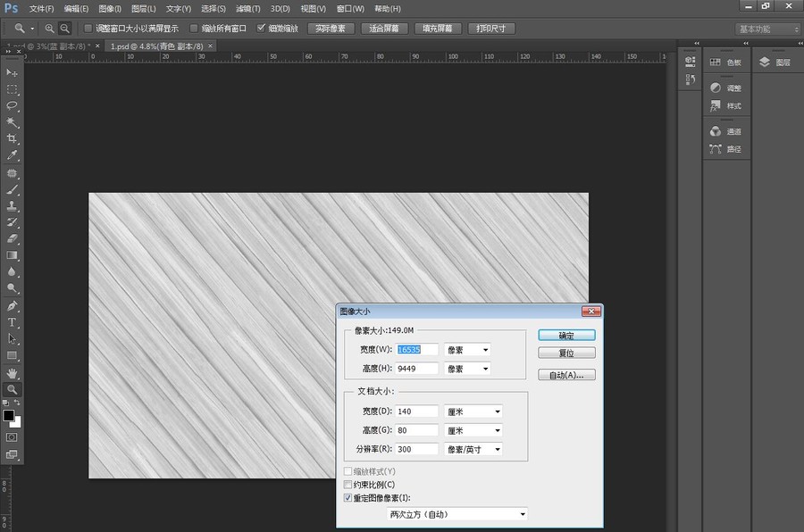804x532 pixels.
Task: Open the 滤镜(T) menu
Action: pyautogui.click(x=248, y=9)
